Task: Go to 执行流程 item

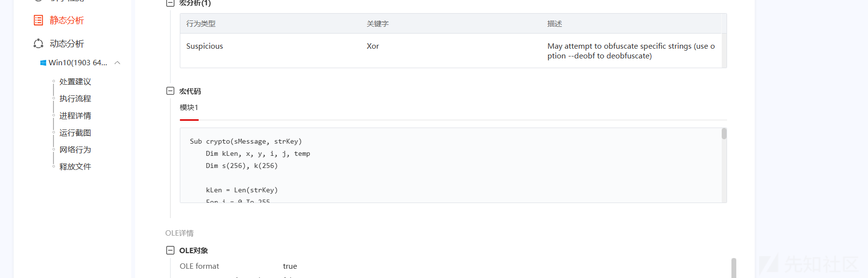Action: pyautogui.click(x=75, y=99)
